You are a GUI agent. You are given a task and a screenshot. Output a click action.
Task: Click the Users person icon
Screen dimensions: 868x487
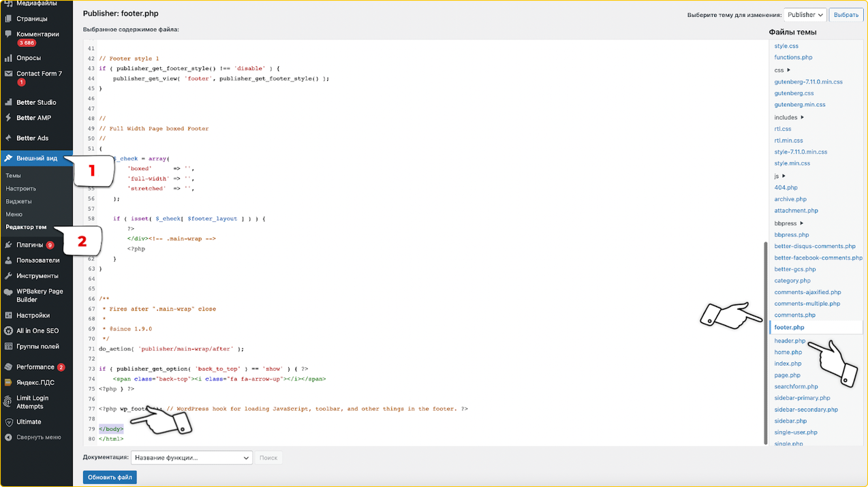8,260
